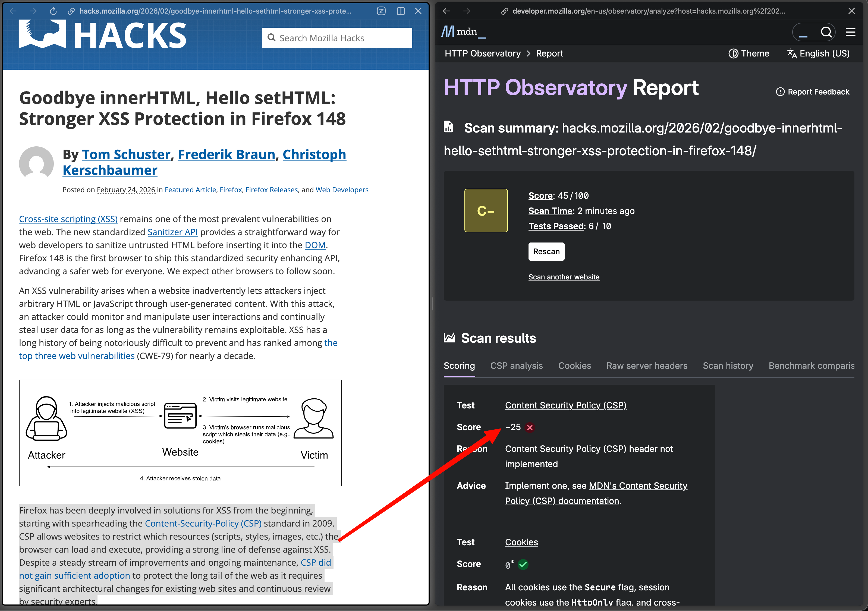Click the Rescan button
The image size is (868, 611).
point(546,251)
